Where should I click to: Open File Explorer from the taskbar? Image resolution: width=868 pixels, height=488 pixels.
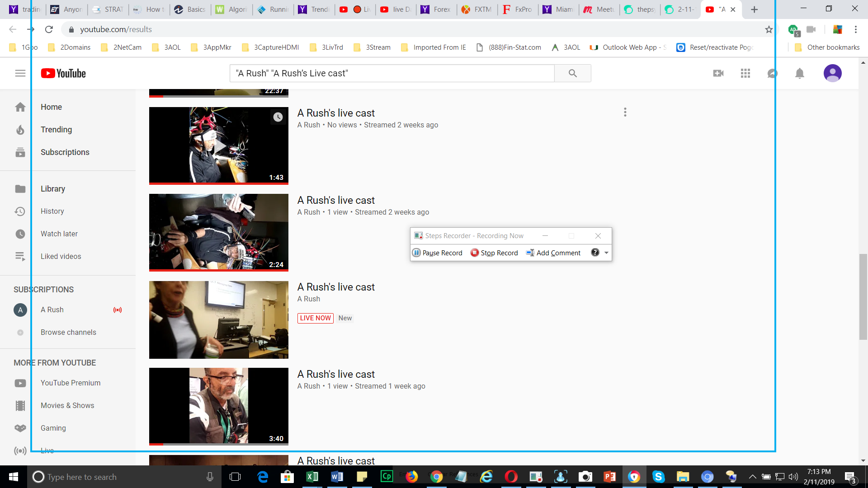[683, 477]
